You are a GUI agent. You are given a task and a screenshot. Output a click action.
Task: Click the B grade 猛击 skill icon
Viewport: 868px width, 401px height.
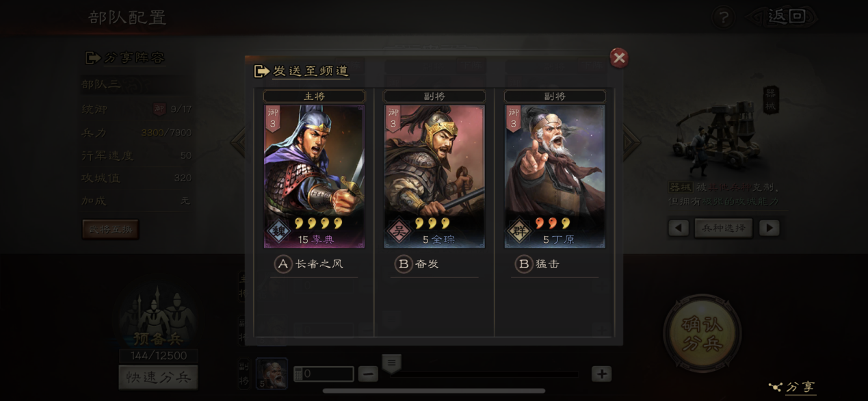[x=524, y=264]
